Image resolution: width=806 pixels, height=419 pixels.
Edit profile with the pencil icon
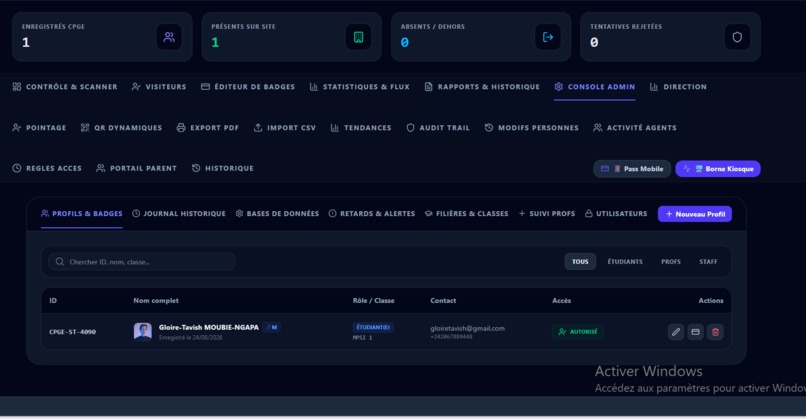(676, 332)
